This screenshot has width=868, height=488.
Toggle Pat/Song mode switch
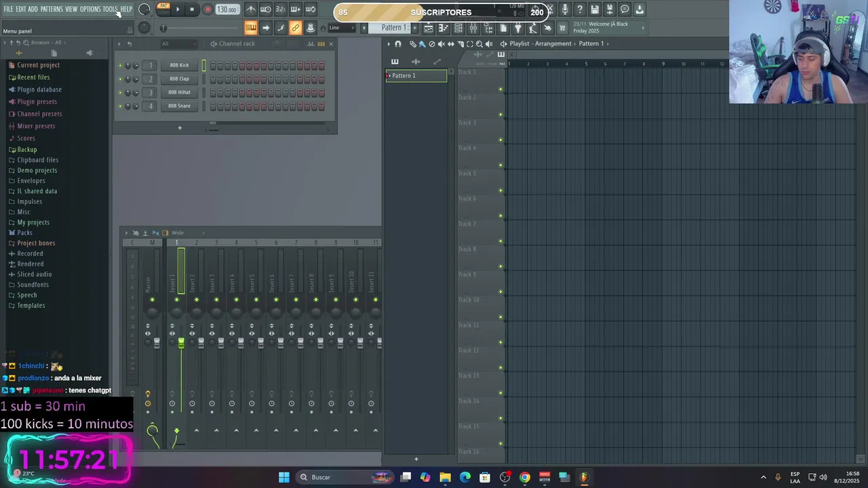click(163, 9)
